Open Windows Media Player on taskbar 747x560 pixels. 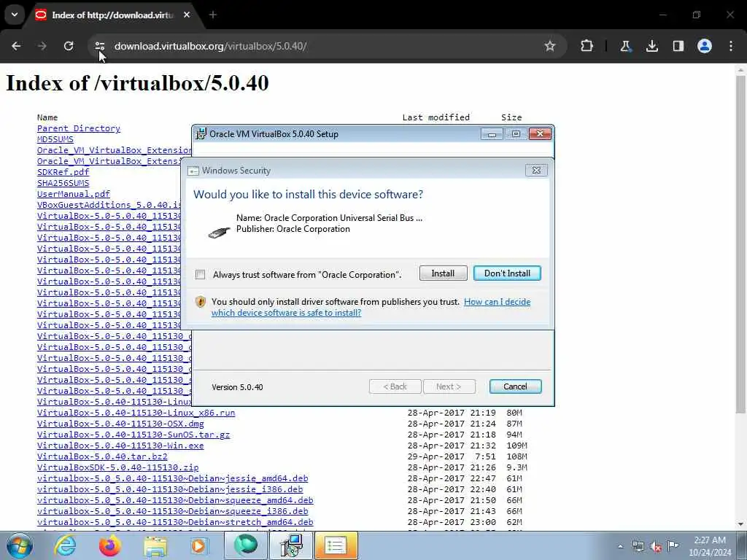point(199,545)
